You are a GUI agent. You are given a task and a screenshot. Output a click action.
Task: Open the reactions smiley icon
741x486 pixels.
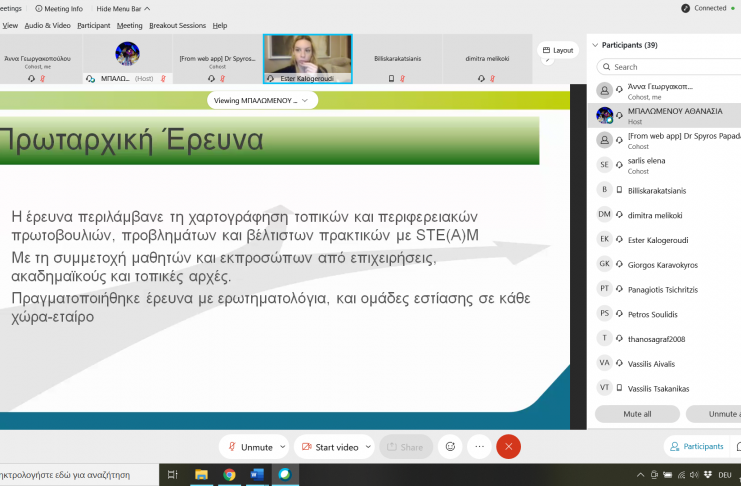point(450,447)
